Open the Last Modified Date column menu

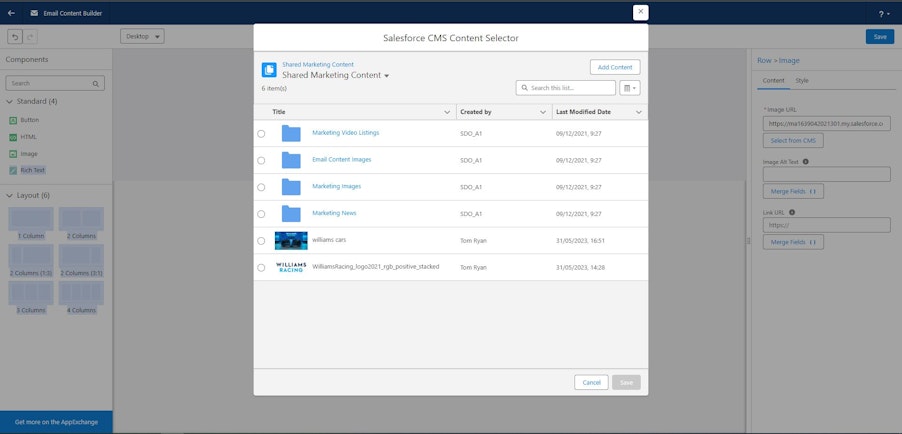click(639, 112)
